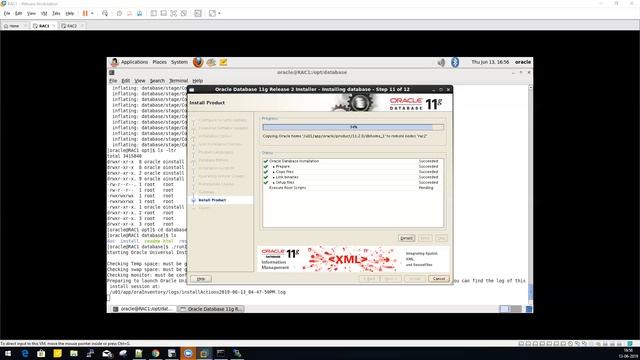Open Microsoft Edge from the Windows taskbar

click(x=25, y=353)
